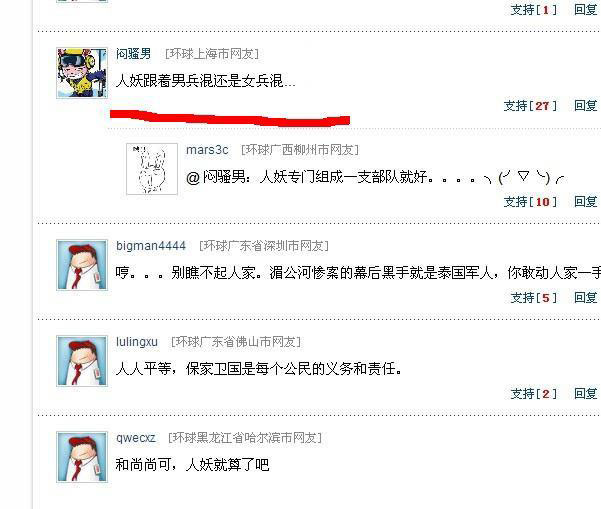This screenshot has height=509, width=601.
Task: Reply to bigman4444's comment
Action: tap(585, 297)
